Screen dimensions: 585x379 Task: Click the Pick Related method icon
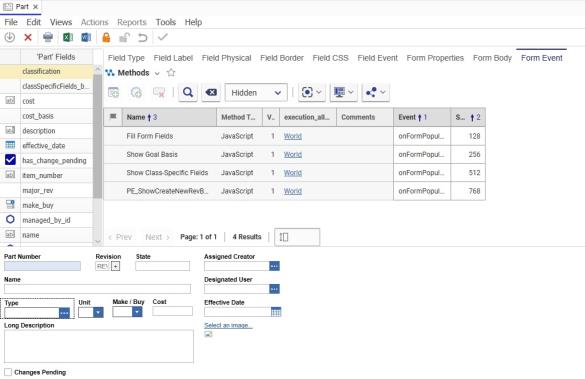pos(136,92)
